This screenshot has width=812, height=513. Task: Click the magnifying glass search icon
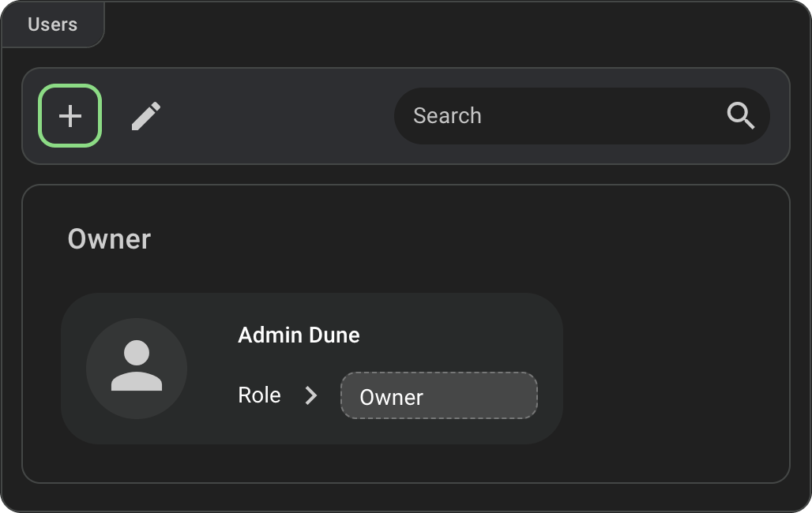(x=741, y=116)
